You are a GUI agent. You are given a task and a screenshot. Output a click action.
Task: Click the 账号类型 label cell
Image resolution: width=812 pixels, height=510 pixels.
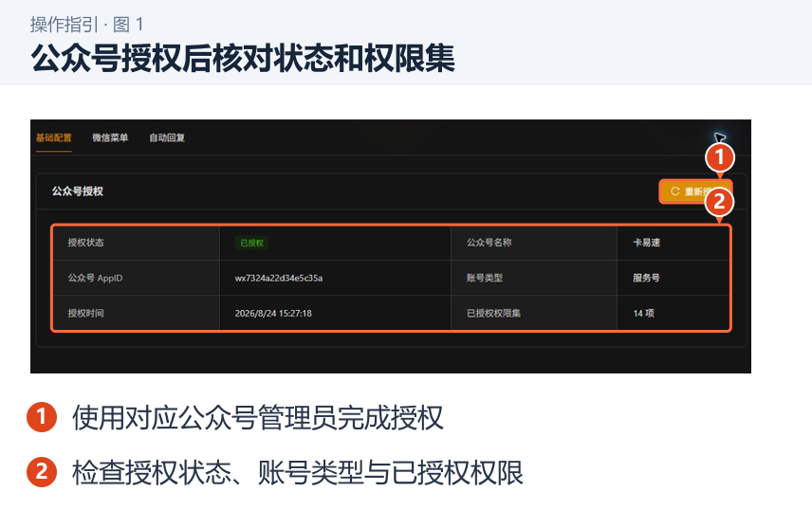(x=534, y=278)
